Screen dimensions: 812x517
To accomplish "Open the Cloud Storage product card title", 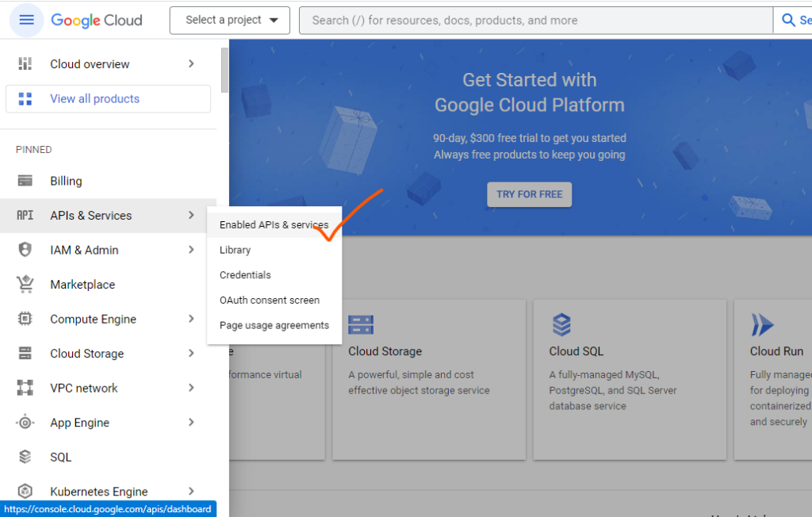I will [385, 351].
